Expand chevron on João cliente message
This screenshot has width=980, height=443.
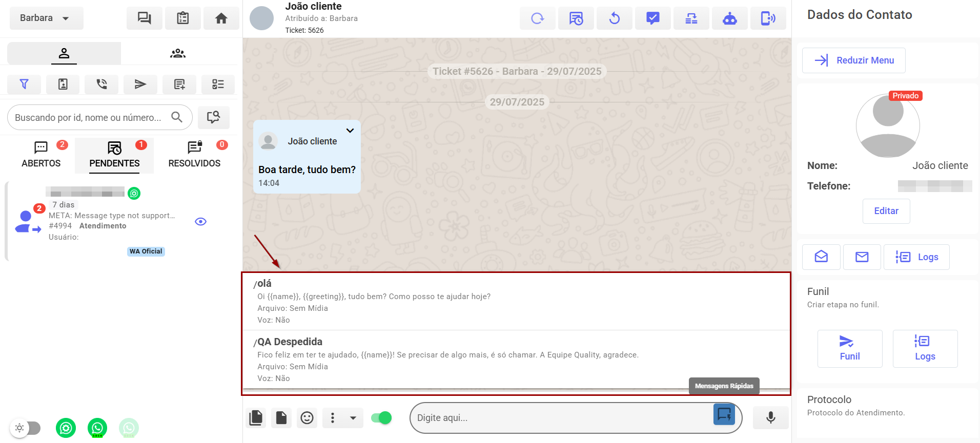tap(350, 131)
